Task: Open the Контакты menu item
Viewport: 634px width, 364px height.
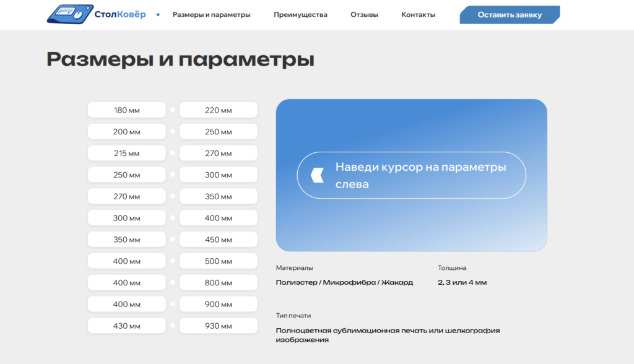Action: pos(418,15)
